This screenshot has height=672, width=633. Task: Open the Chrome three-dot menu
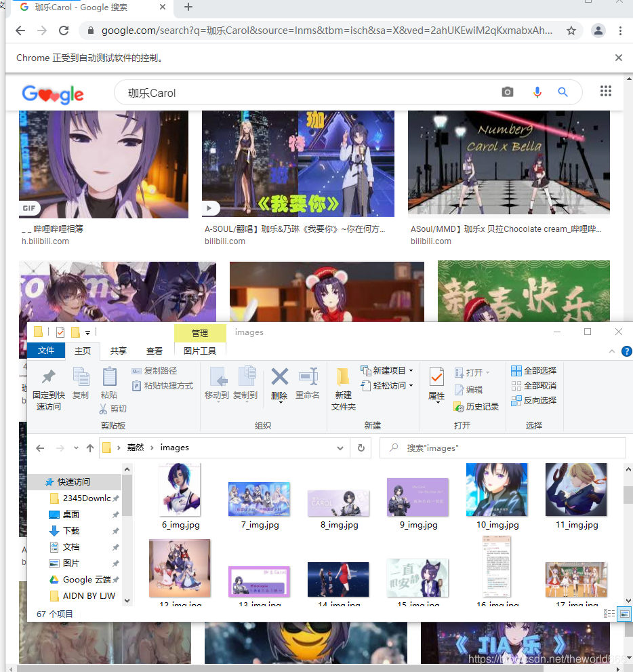(x=620, y=31)
